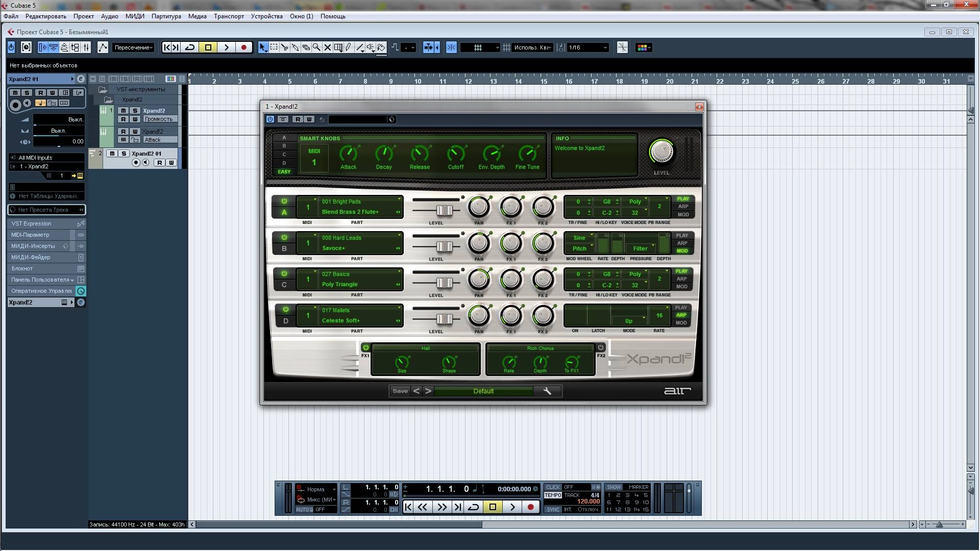Viewport: 980px width, 551px height.
Task: Click Stop button in top toolbar
Action: click(208, 47)
